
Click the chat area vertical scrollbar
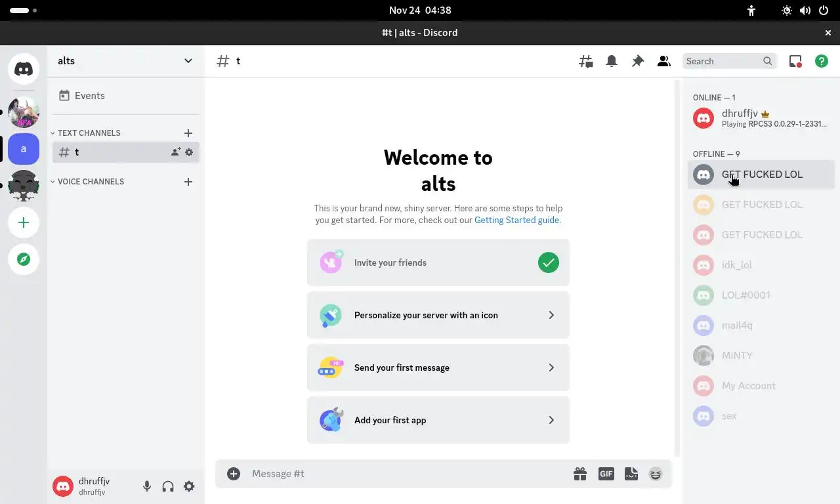tap(679, 268)
